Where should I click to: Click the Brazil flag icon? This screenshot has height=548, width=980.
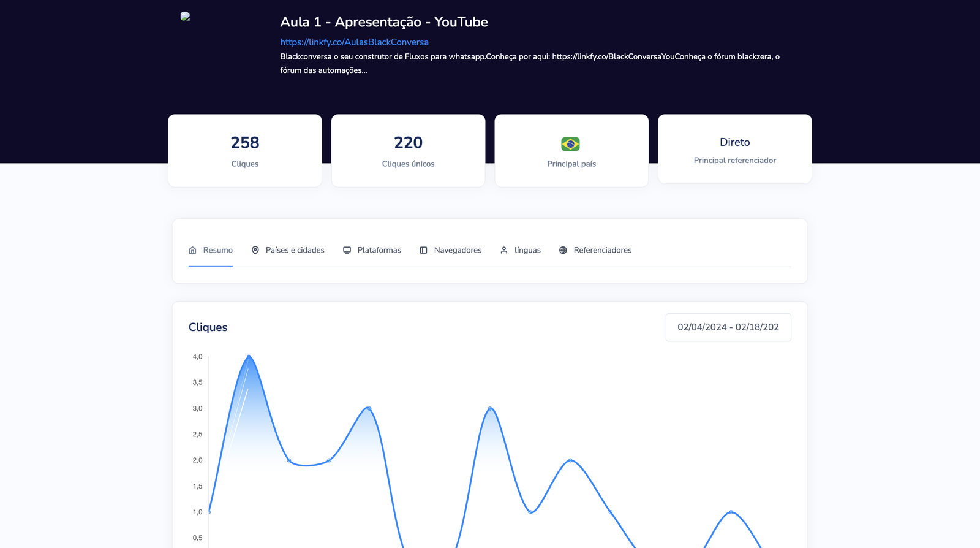pyautogui.click(x=570, y=144)
